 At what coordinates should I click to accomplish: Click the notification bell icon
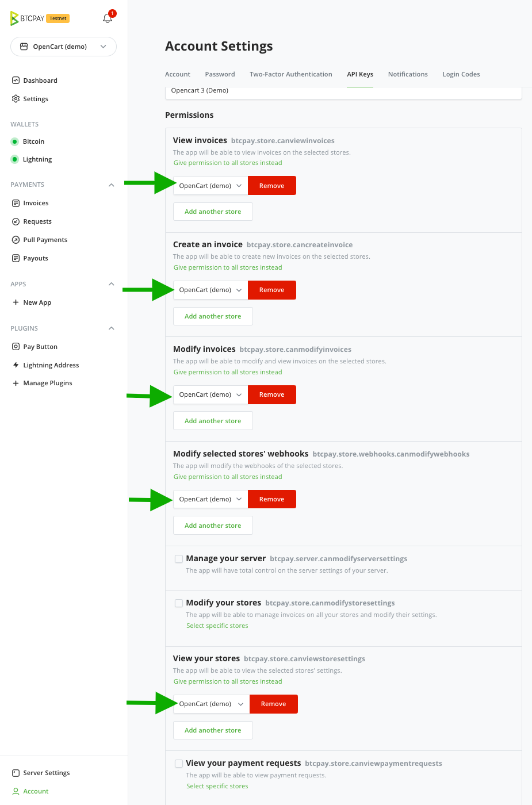[x=108, y=18]
